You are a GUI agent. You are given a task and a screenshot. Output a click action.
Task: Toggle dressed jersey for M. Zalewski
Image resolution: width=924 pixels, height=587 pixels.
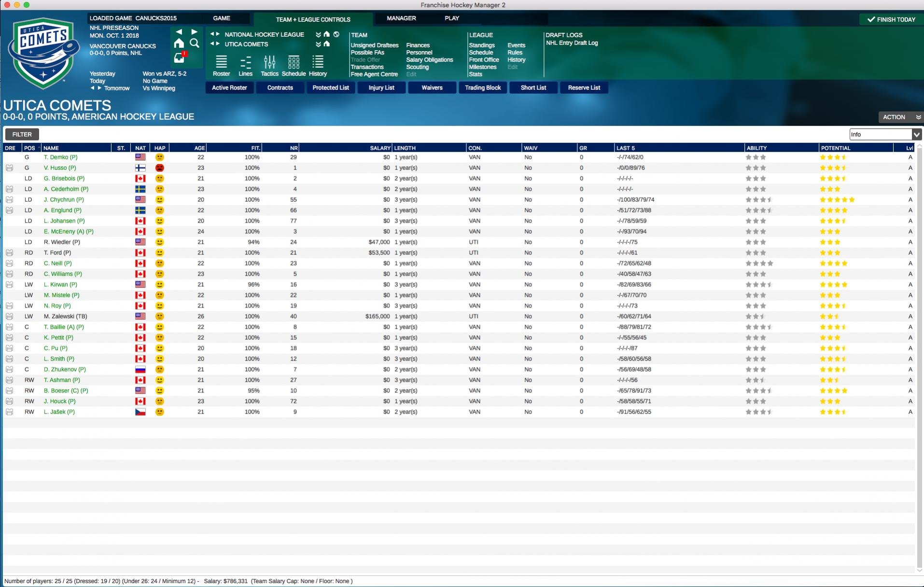pos(9,317)
